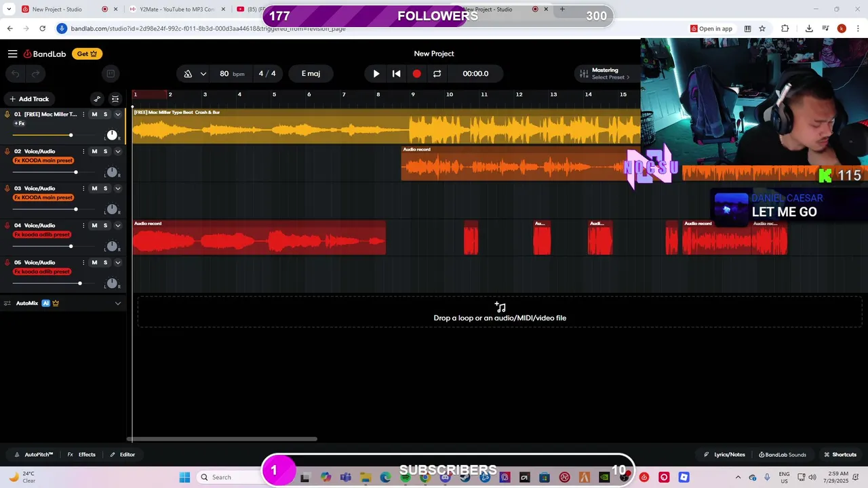Click the undo arrow icon
This screenshot has width=868, height=488.
[x=16, y=74]
